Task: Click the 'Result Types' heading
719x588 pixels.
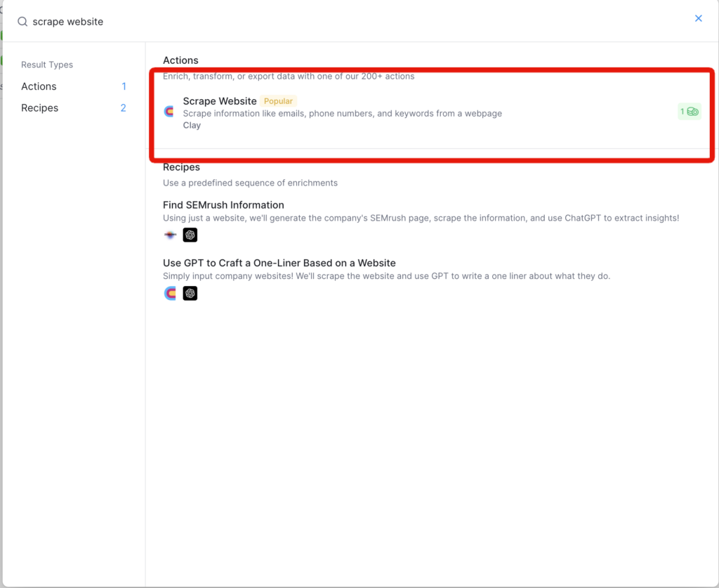Action: tap(47, 65)
